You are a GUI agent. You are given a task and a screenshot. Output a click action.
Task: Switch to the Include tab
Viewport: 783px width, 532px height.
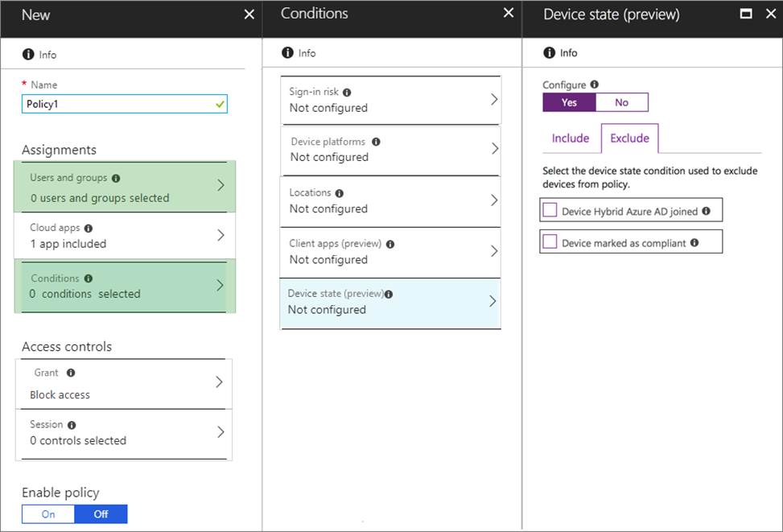point(571,138)
